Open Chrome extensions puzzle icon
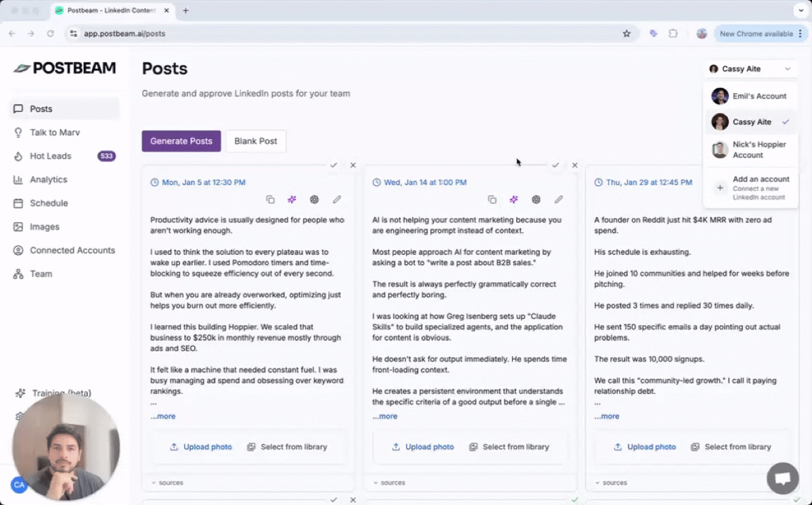 click(673, 33)
